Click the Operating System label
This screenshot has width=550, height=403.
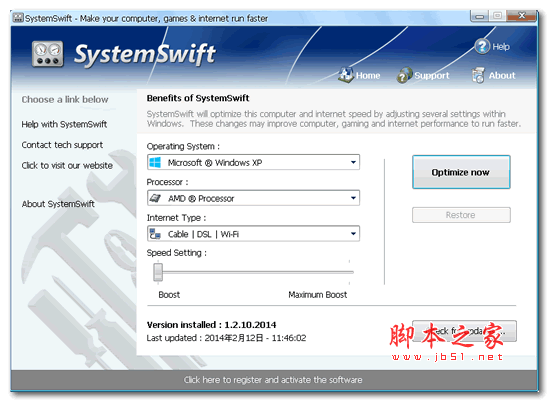point(183,146)
